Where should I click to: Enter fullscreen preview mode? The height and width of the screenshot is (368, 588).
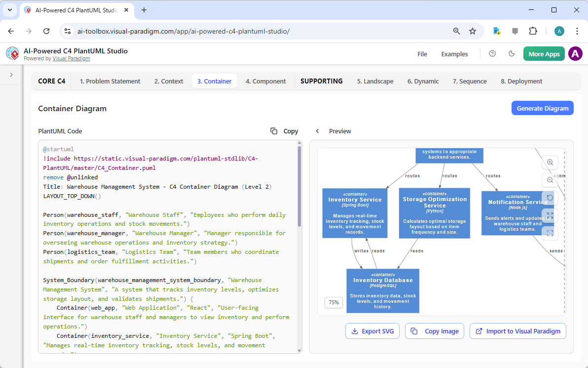coord(550,233)
